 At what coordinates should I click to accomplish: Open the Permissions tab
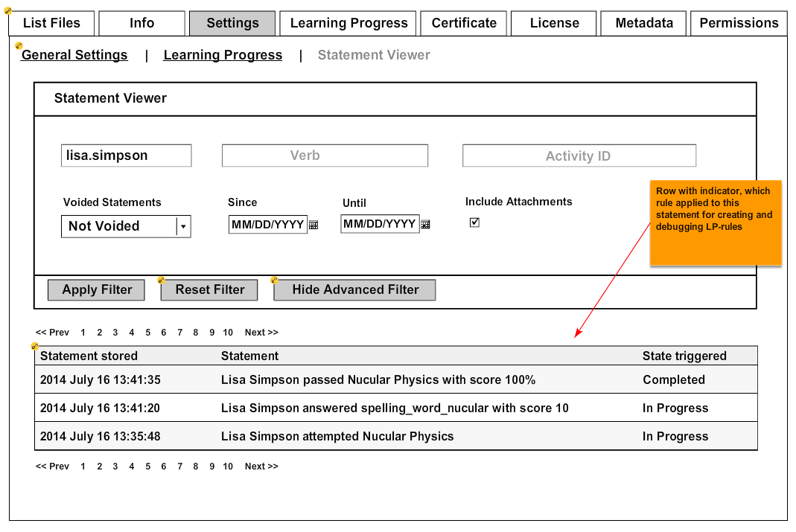(739, 23)
